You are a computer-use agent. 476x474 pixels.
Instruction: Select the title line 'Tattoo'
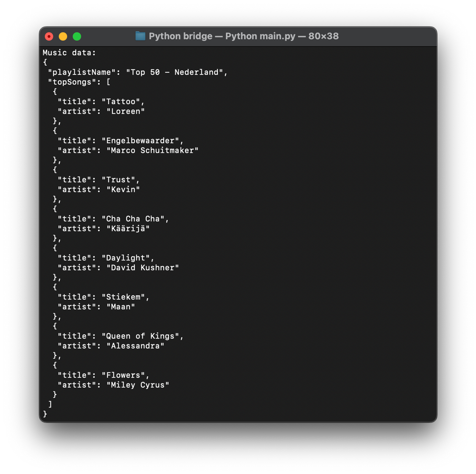pos(101,102)
